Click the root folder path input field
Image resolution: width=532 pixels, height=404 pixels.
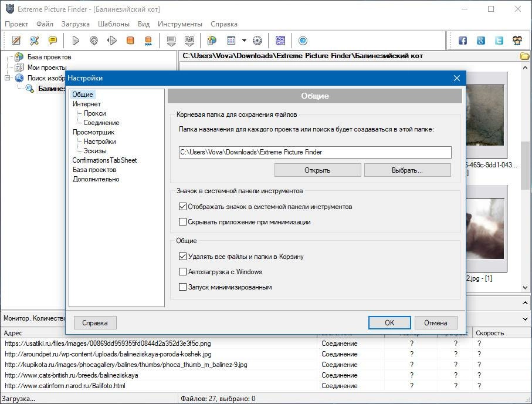[315, 152]
